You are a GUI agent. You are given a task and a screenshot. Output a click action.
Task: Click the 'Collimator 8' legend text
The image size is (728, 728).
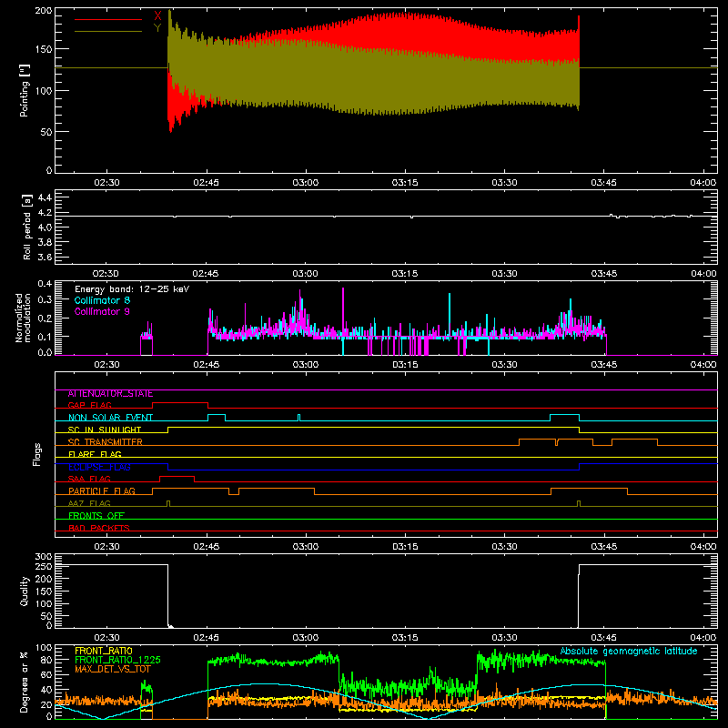coord(102,300)
